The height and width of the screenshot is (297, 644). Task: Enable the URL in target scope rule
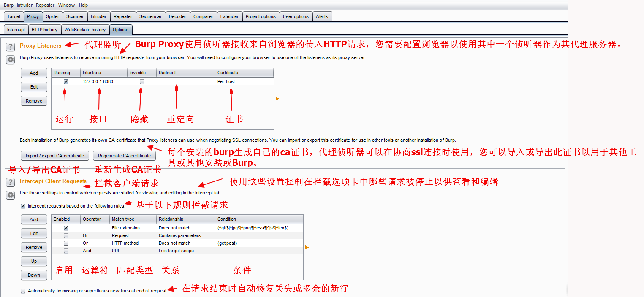tap(66, 251)
